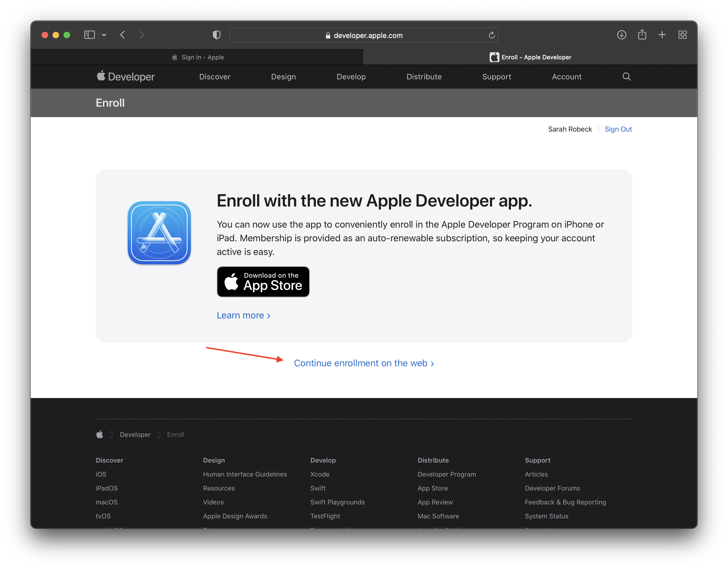Open a new tab with plus icon
The height and width of the screenshot is (569, 728).
coord(662,35)
